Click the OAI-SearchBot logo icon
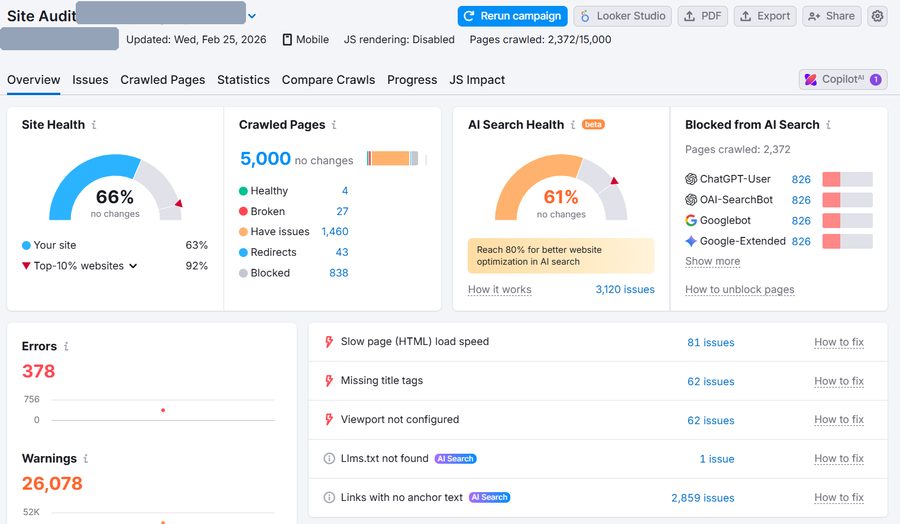The height and width of the screenshot is (524, 900). [x=691, y=200]
